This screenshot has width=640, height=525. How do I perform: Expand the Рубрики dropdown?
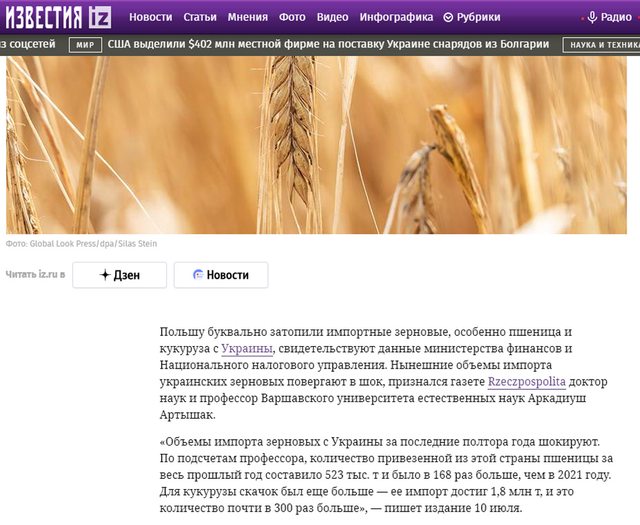point(472,17)
